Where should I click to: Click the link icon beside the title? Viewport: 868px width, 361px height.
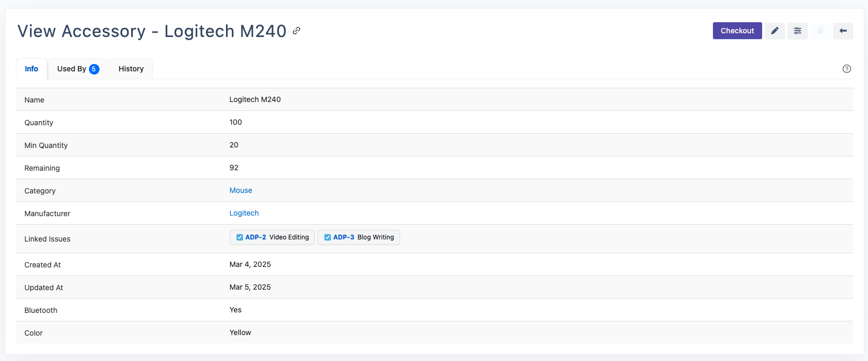(x=296, y=31)
